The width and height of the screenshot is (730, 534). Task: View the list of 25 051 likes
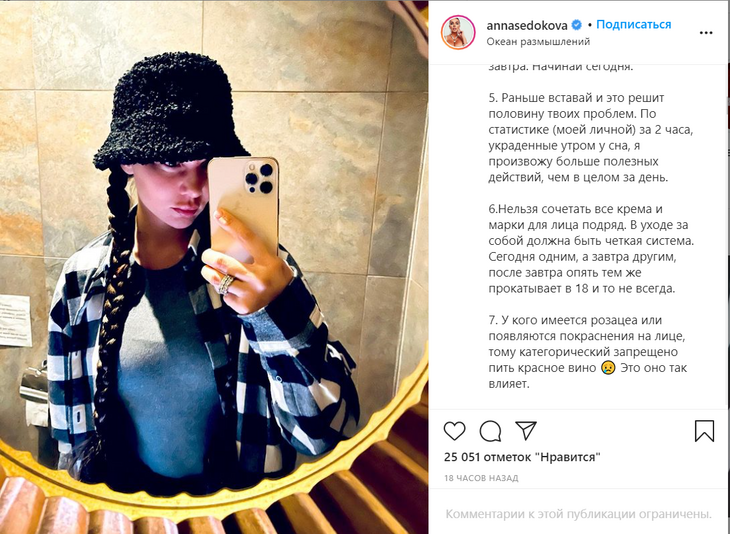[522, 457]
